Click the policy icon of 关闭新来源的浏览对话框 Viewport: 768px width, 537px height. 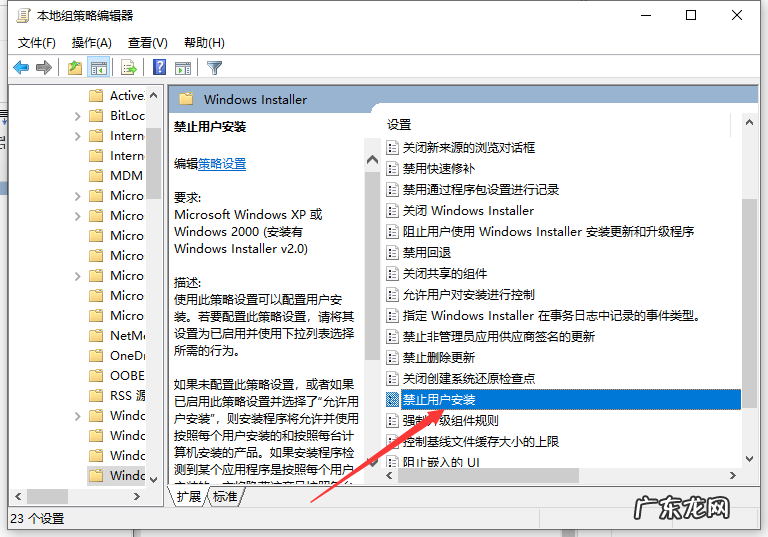[392, 147]
